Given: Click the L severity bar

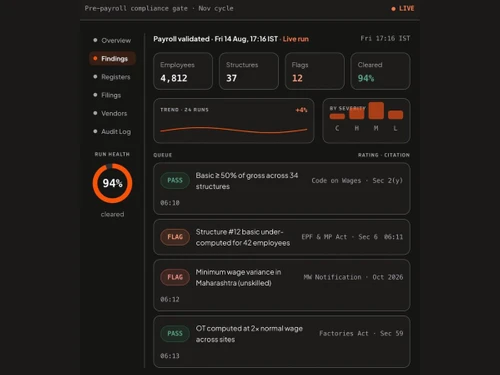Looking at the screenshot, I should click(396, 115).
